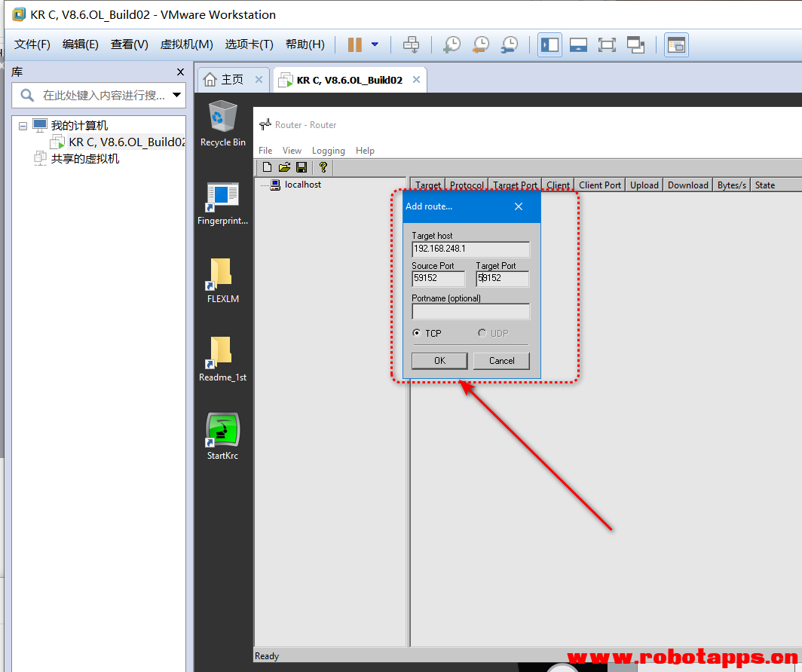
Task: Collapse the 我的计算机 tree node
Action: [23, 126]
